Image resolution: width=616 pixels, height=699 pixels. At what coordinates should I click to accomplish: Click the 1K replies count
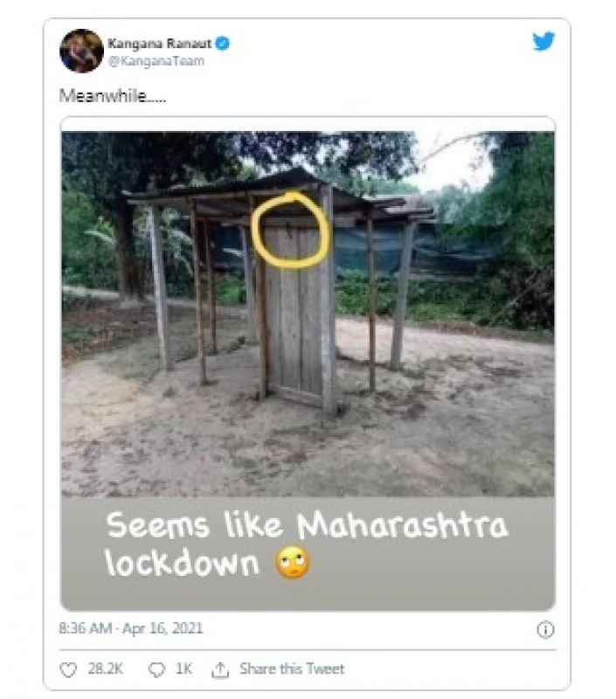tap(183, 669)
